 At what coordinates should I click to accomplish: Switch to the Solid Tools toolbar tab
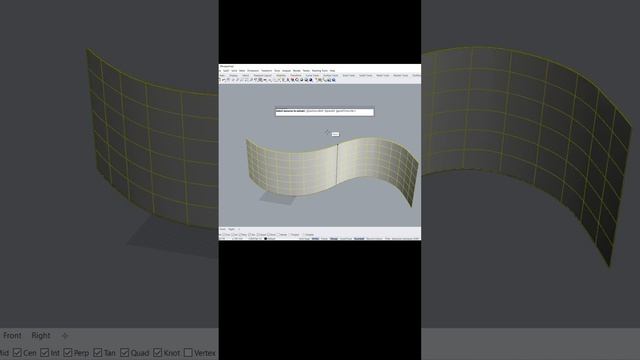click(349, 76)
